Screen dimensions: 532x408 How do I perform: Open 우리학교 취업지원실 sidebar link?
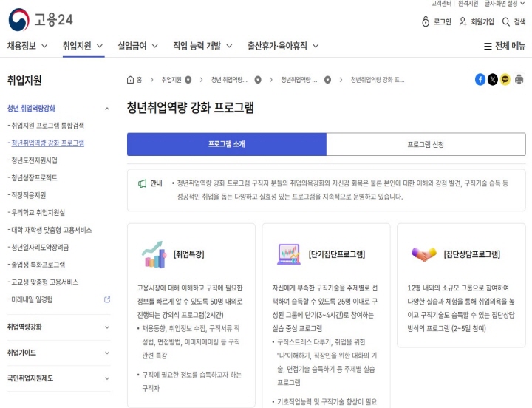pyautogui.click(x=36, y=212)
